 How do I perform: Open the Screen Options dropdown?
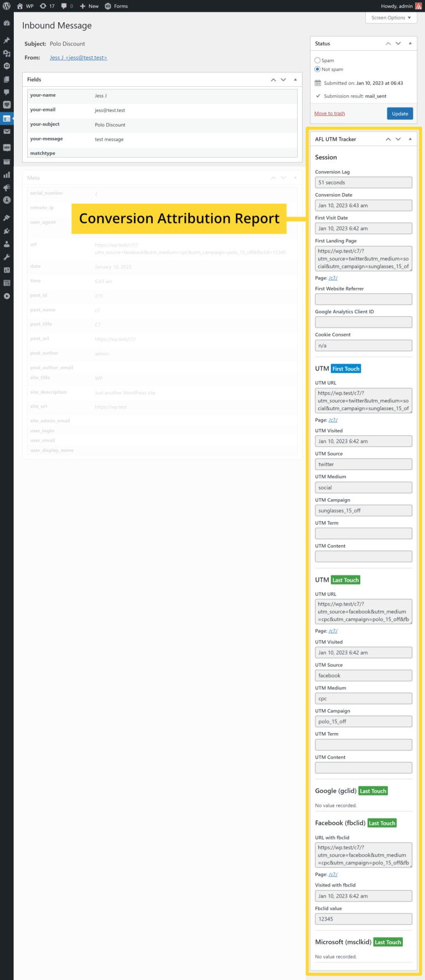391,18
